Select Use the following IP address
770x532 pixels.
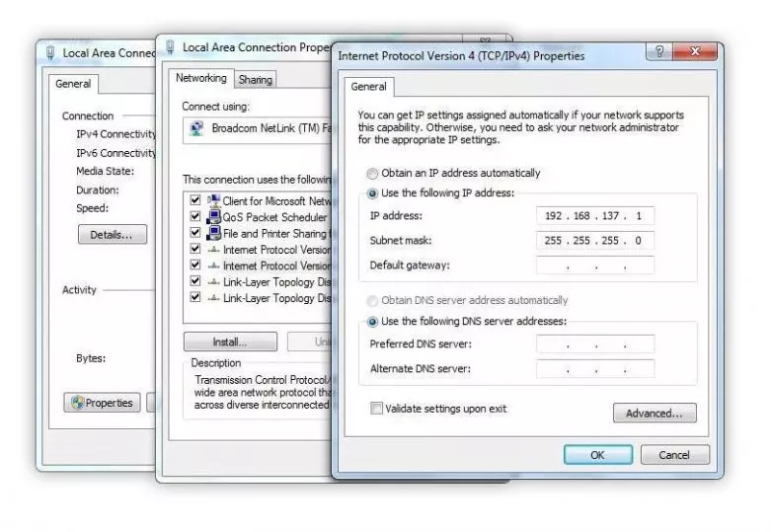pyautogui.click(x=373, y=193)
